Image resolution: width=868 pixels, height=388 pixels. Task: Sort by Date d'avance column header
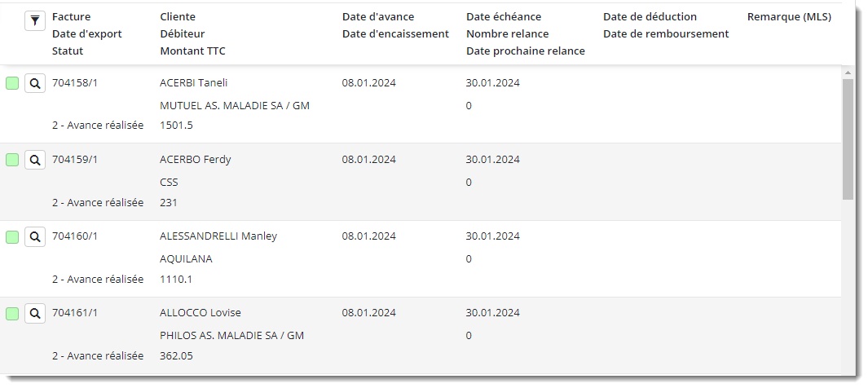(x=377, y=16)
